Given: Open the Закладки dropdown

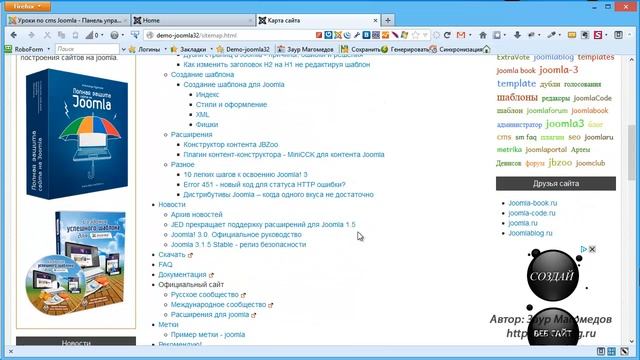Looking at the screenshot, I should point(192,49).
